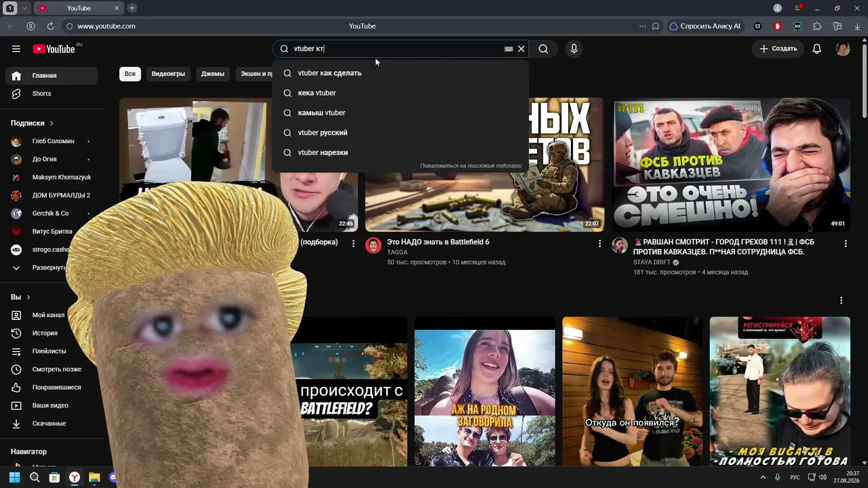Show hidden system tray icons
868x488 pixels.
tap(763, 477)
